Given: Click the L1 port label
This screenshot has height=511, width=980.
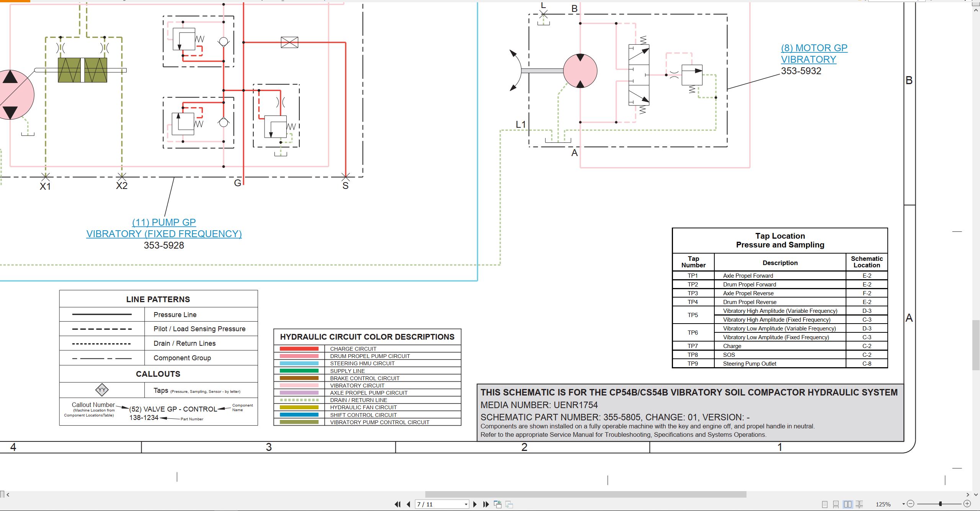Looking at the screenshot, I should pos(521,124).
